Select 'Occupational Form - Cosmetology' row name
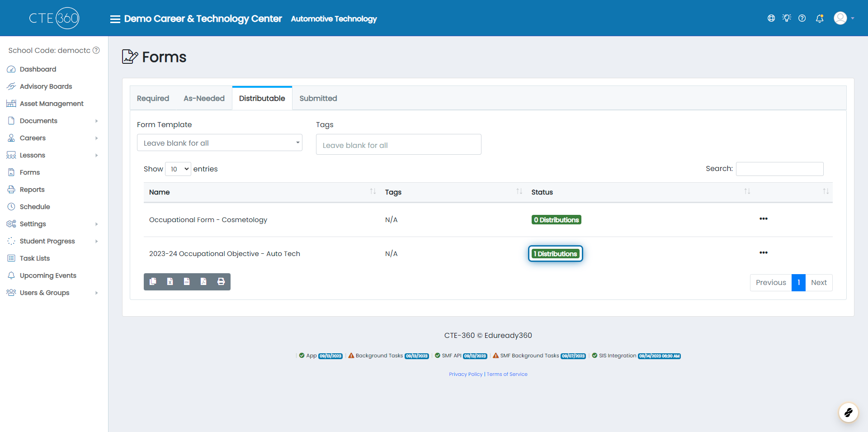 [x=208, y=220]
